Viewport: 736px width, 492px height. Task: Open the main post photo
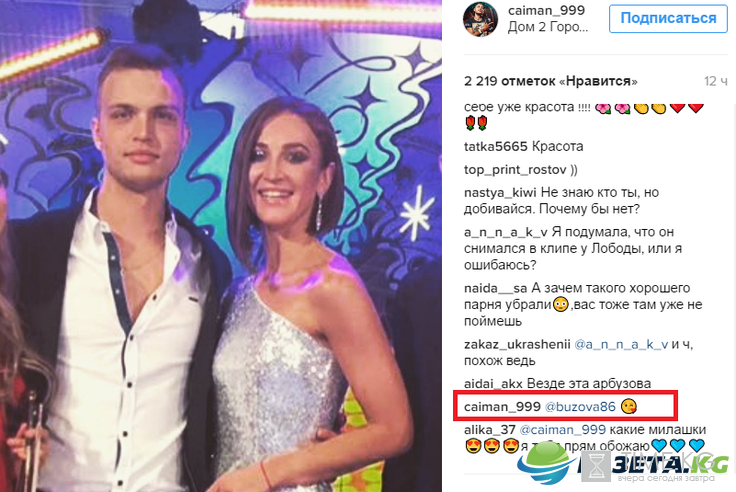coord(221,246)
